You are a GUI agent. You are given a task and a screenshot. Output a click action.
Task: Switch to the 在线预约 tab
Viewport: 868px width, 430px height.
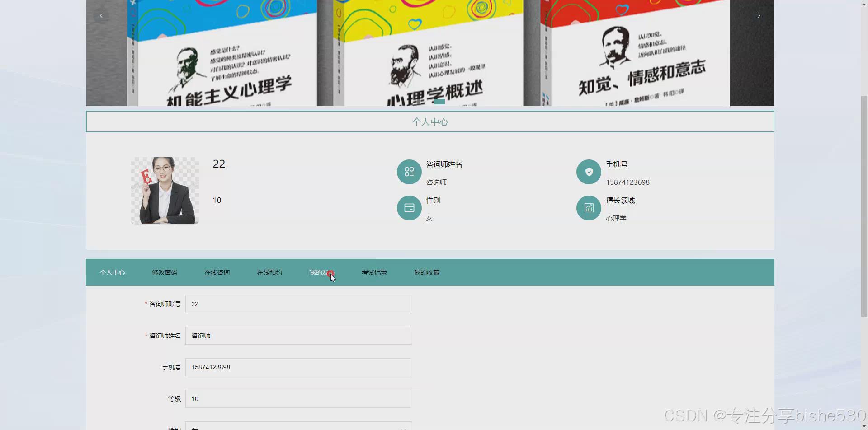pyautogui.click(x=269, y=272)
